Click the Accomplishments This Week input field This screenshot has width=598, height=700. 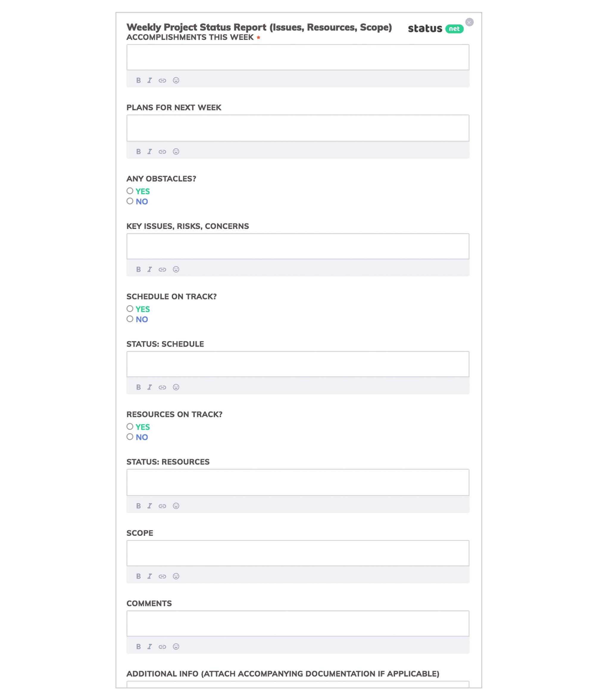[297, 57]
